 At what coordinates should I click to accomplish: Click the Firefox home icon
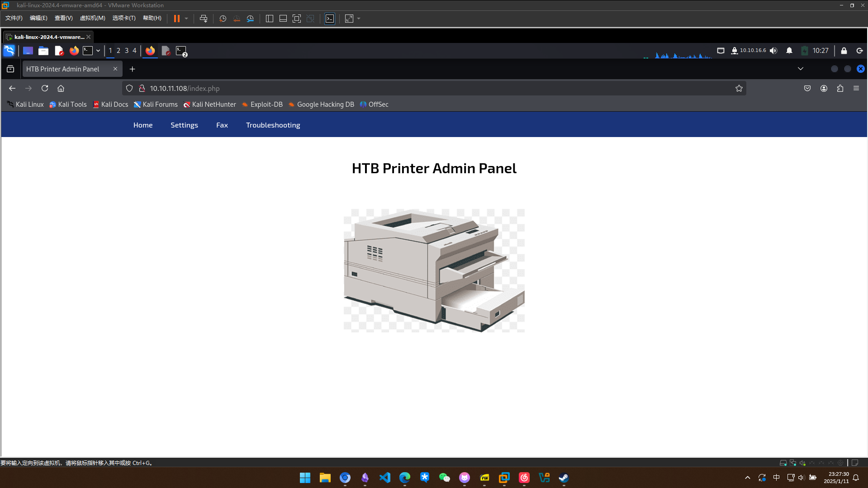tap(61, 88)
